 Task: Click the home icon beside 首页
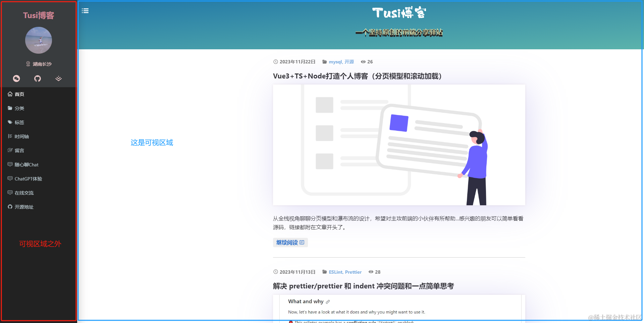(10, 94)
